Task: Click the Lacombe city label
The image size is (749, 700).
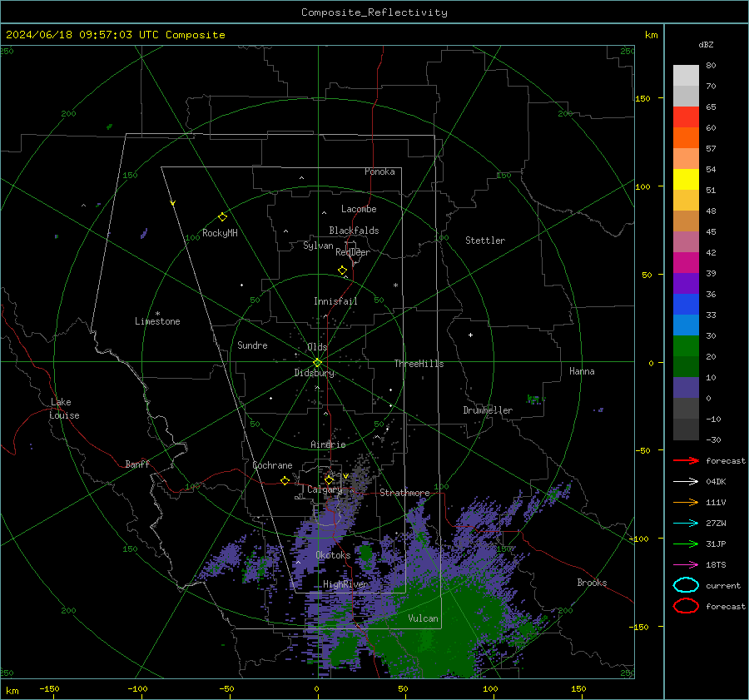Action: [x=359, y=209]
